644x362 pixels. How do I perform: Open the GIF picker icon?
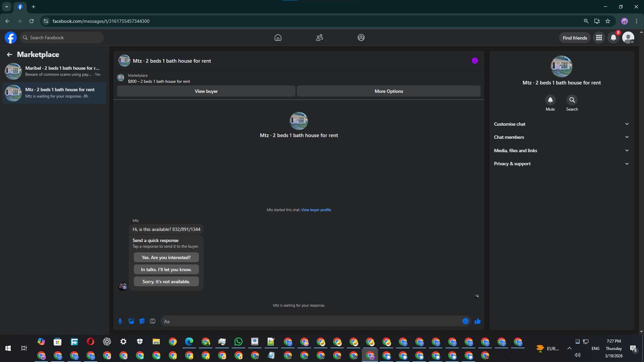pos(153,321)
